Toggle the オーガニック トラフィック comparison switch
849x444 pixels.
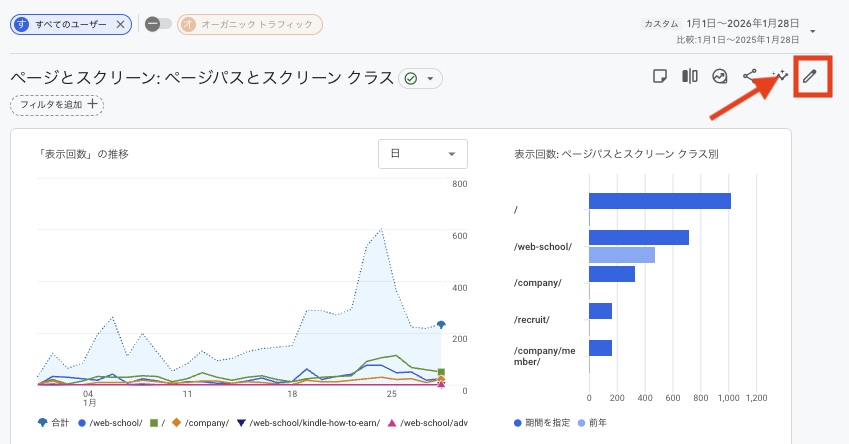(157, 24)
